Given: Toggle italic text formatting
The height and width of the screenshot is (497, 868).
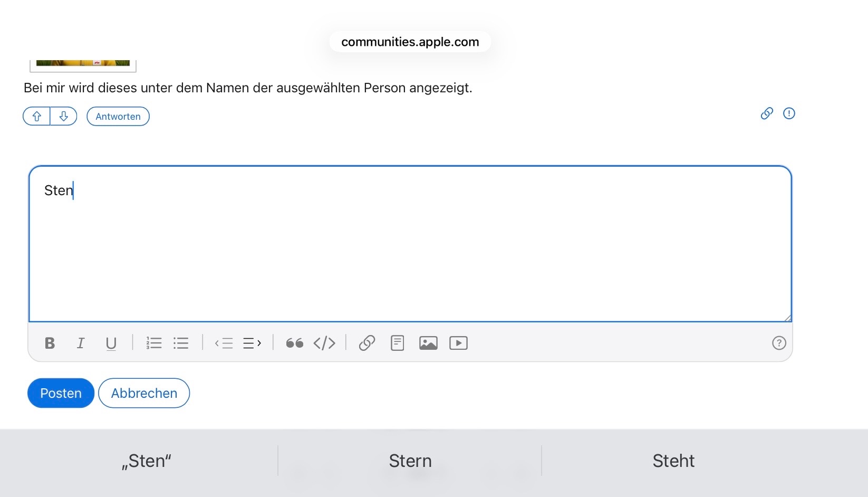Looking at the screenshot, I should point(81,343).
